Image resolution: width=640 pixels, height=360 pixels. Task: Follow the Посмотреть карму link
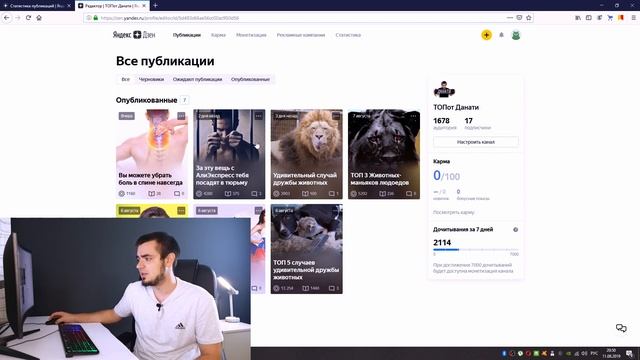453,213
